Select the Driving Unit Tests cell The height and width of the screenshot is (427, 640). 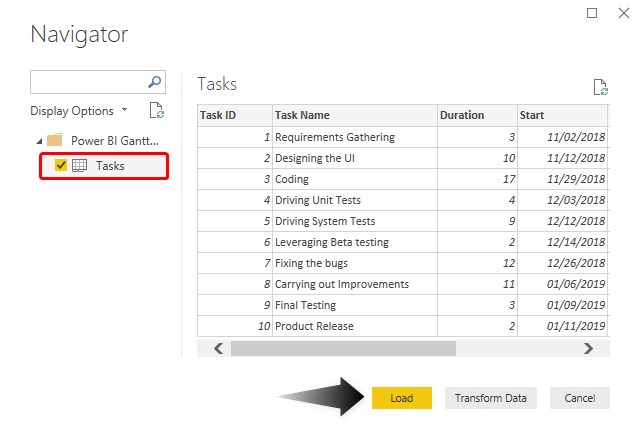click(x=355, y=200)
